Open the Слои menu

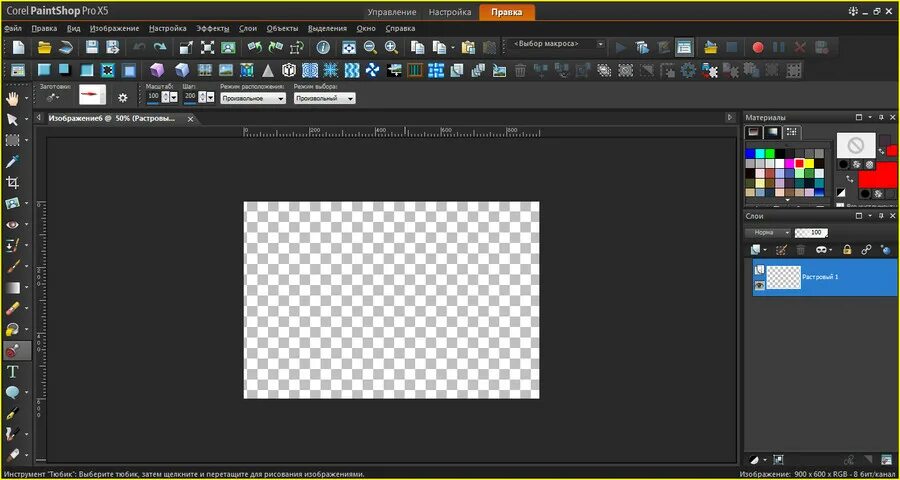coord(248,28)
